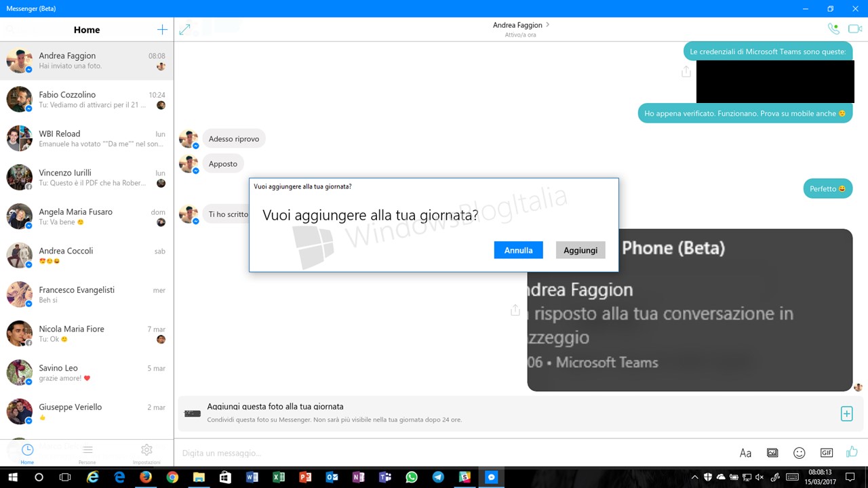Open Telegram from the taskbar
The image size is (868, 488).
438,477
